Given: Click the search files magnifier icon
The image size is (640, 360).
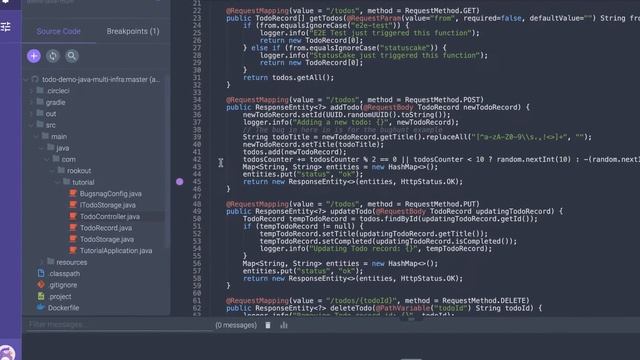Looking at the screenshot, I should [x=72, y=56].
